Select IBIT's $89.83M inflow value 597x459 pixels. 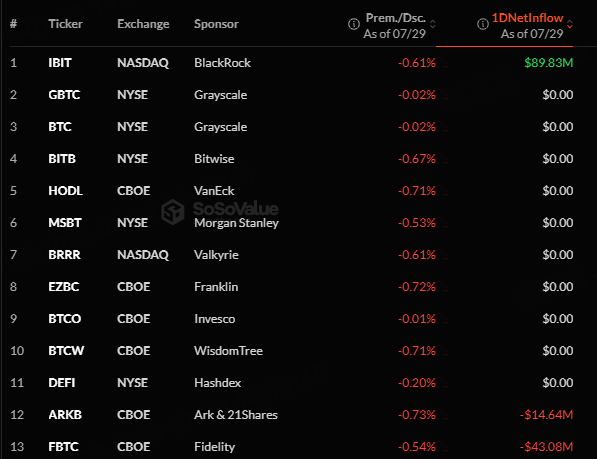click(x=549, y=63)
